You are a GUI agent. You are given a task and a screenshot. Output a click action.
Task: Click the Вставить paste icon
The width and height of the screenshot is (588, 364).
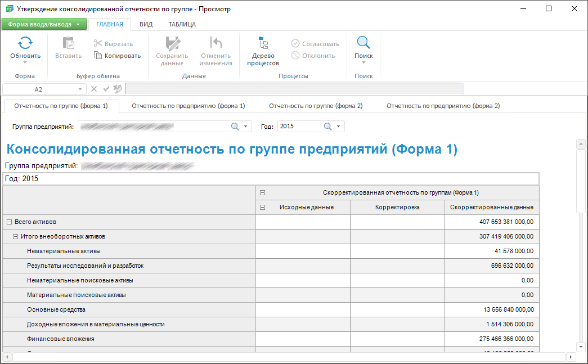coord(68,43)
